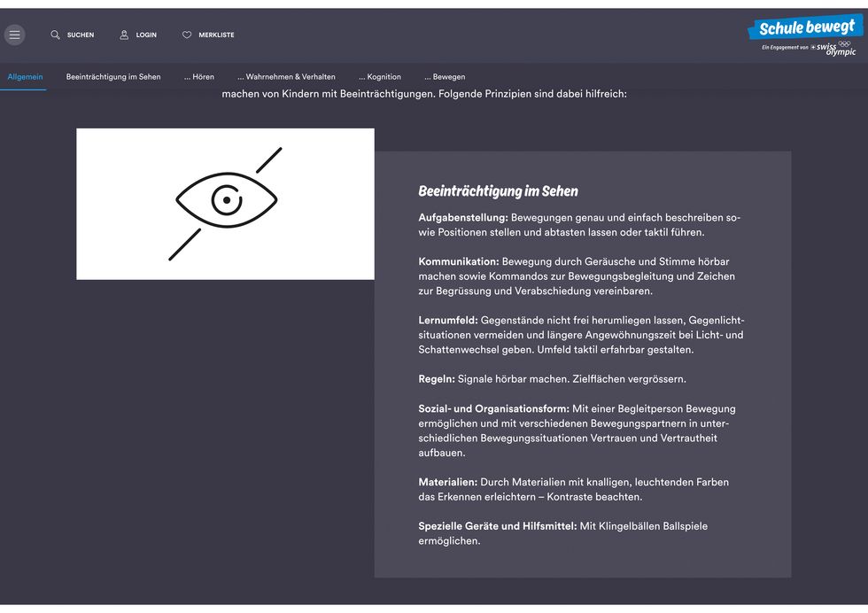Open the MERKLISTE text link

(216, 35)
